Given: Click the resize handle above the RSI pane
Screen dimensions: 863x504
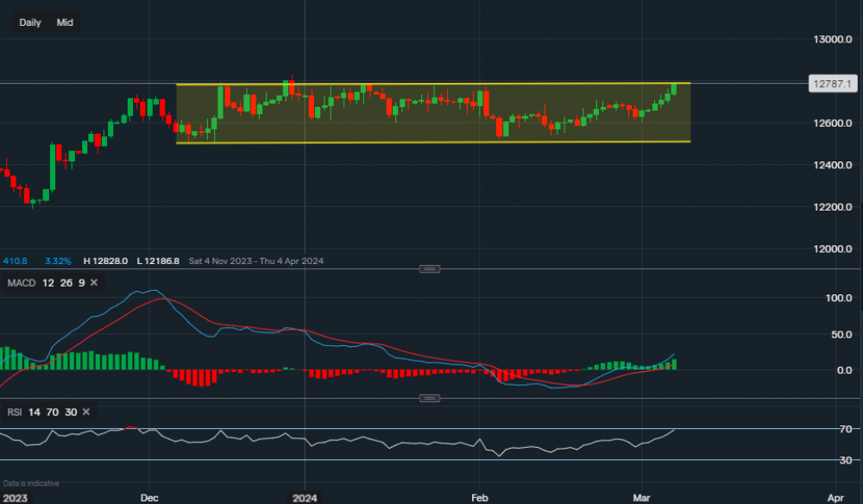Looking at the screenshot, I should tap(429, 398).
